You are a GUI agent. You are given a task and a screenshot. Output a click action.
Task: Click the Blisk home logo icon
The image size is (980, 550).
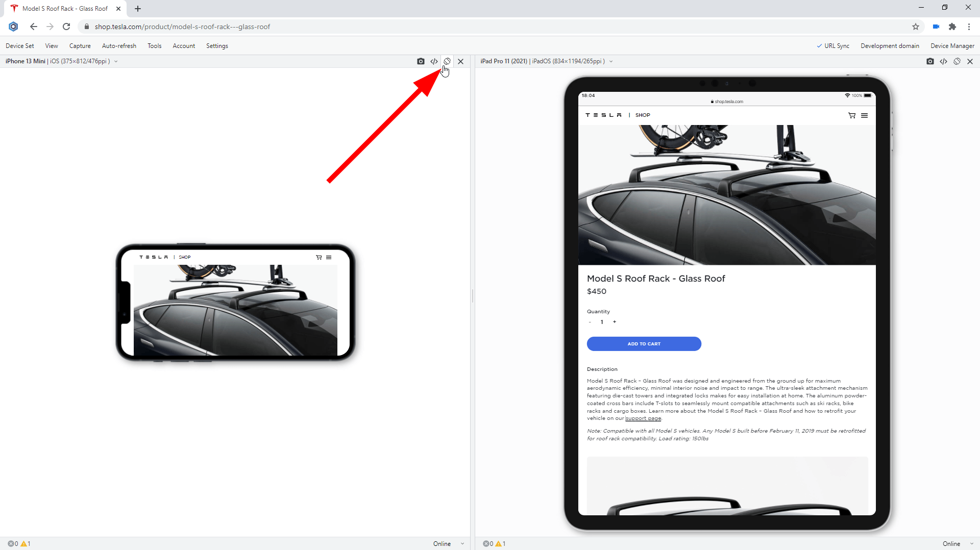coord(14,27)
